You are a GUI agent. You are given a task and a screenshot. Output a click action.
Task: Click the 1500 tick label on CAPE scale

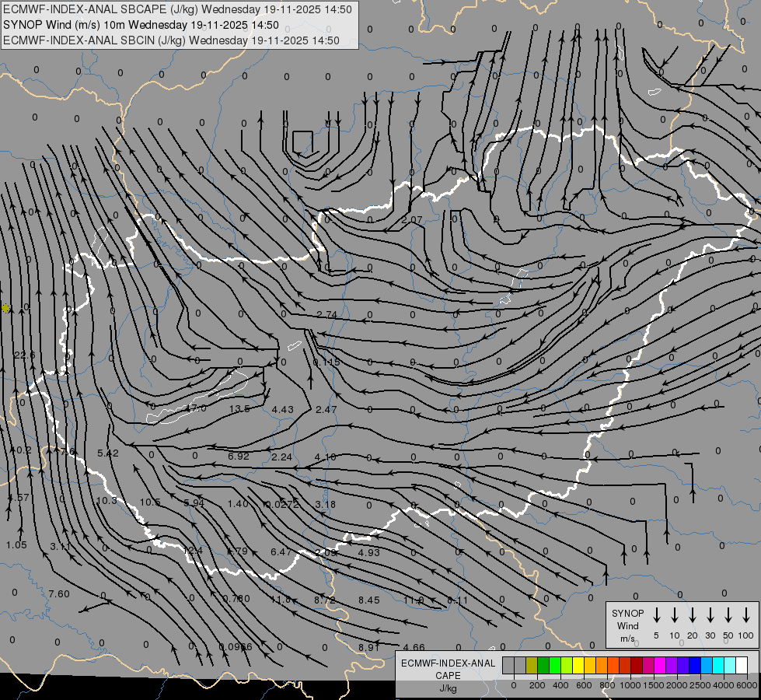coord(653,685)
